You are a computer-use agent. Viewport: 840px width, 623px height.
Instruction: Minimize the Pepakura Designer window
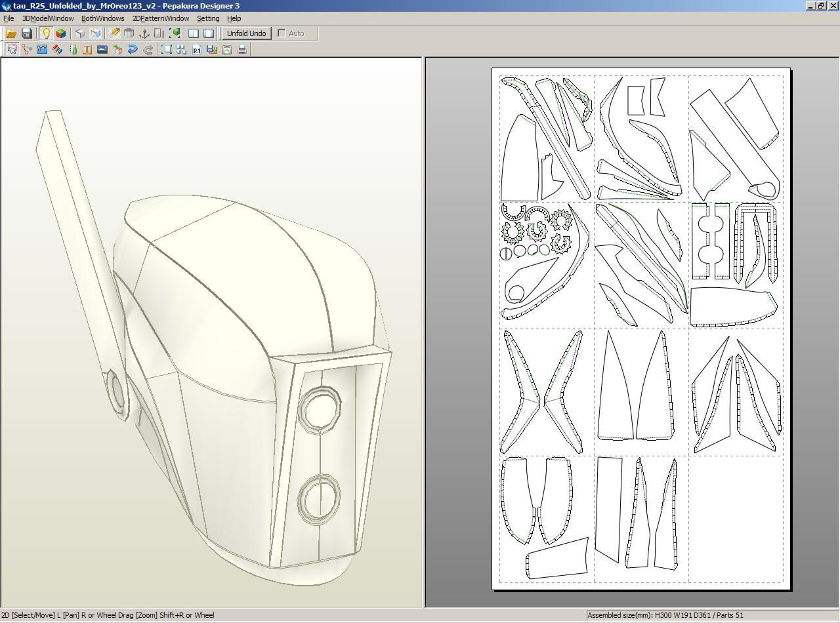[x=810, y=6]
